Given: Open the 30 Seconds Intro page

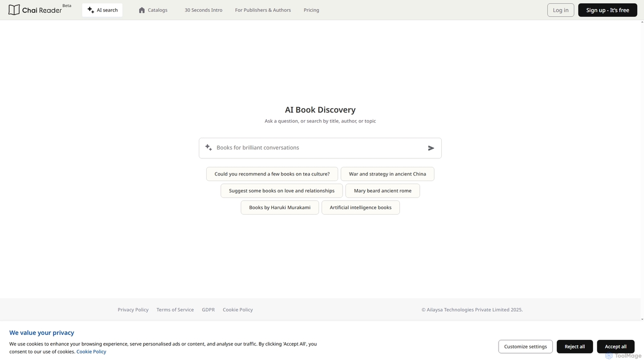Looking at the screenshot, I should point(203,10).
